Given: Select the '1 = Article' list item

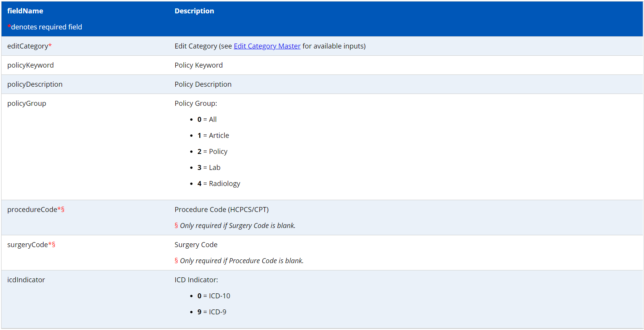Looking at the screenshot, I should [x=213, y=136].
